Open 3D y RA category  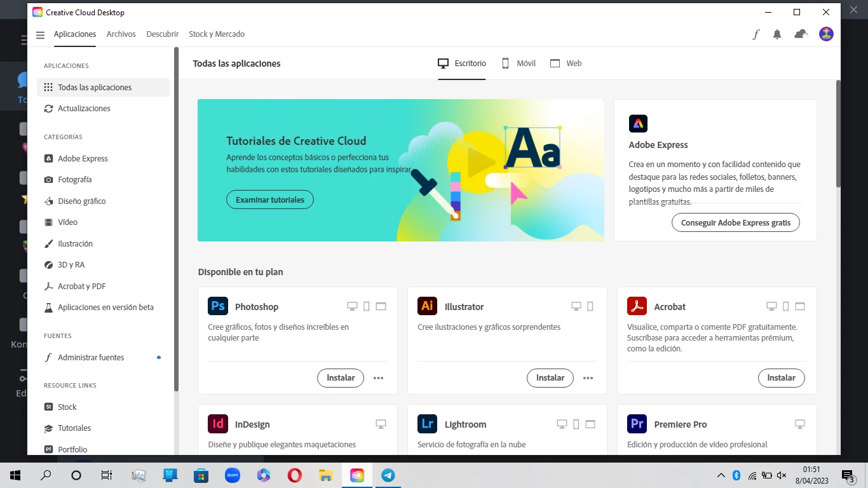click(103, 265)
